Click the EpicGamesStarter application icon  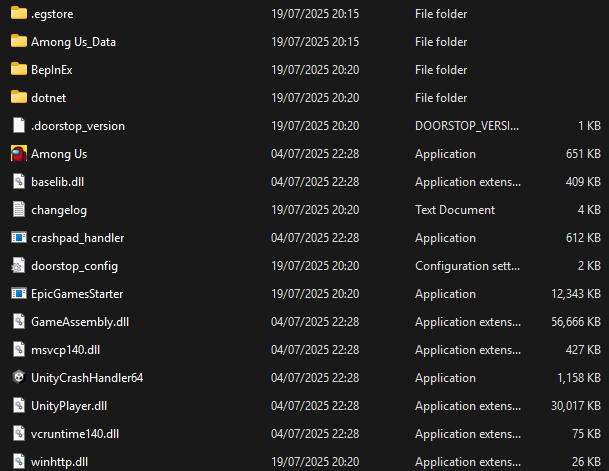[18, 294]
